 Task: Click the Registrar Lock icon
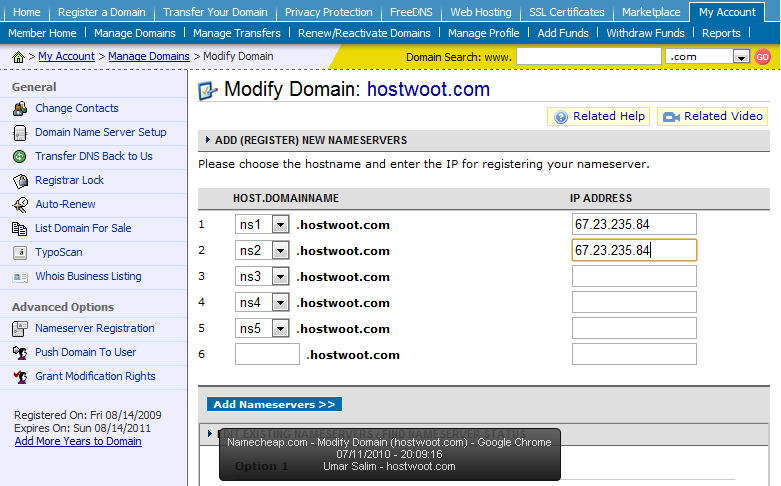[20, 181]
